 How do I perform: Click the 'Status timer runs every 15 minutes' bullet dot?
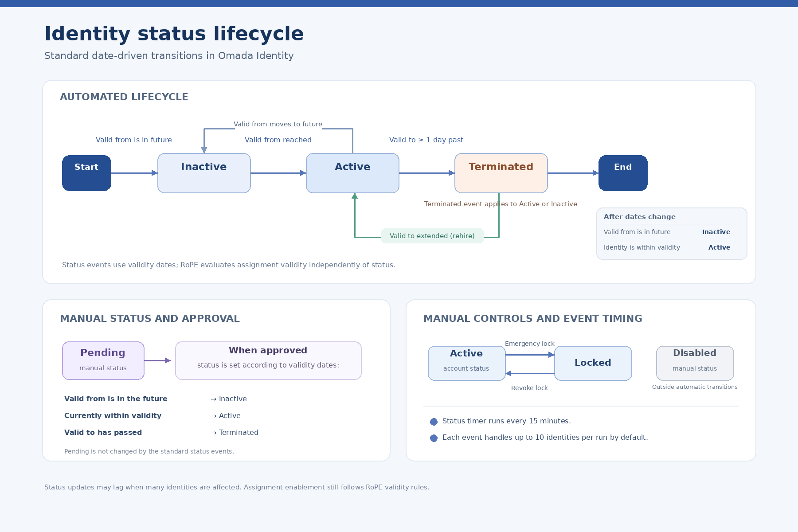pos(434,422)
